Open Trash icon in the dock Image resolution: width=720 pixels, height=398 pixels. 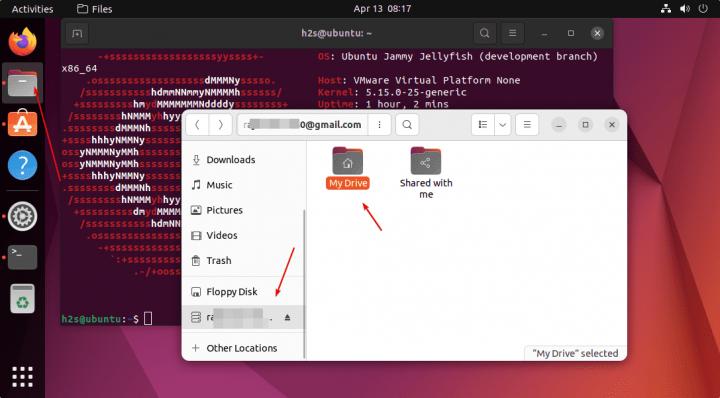point(22,298)
